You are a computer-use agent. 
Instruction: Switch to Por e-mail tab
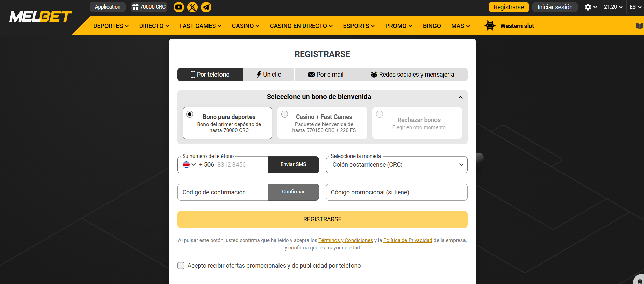[x=326, y=75]
